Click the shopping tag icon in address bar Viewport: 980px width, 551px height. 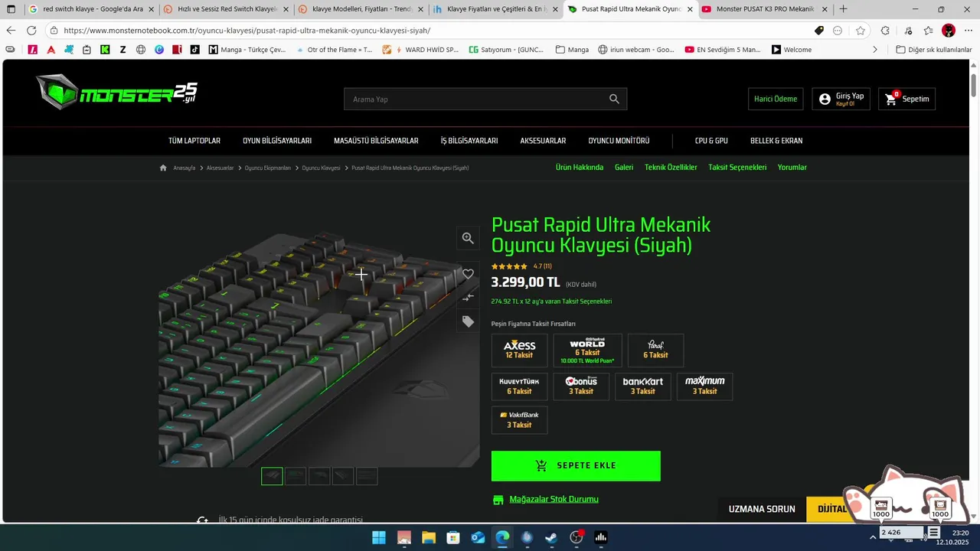[x=819, y=31]
